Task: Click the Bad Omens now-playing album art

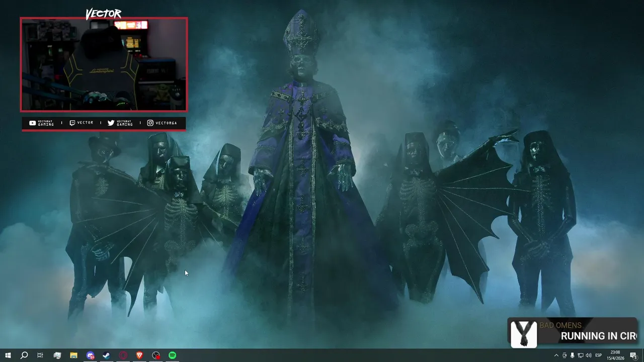Action: coord(524,334)
